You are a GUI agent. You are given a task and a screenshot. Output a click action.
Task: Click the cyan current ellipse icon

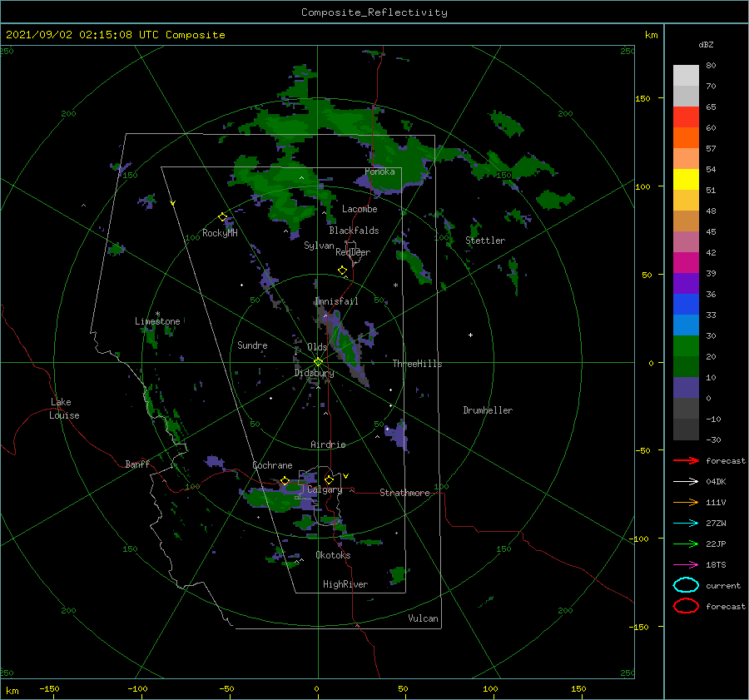coord(686,585)
